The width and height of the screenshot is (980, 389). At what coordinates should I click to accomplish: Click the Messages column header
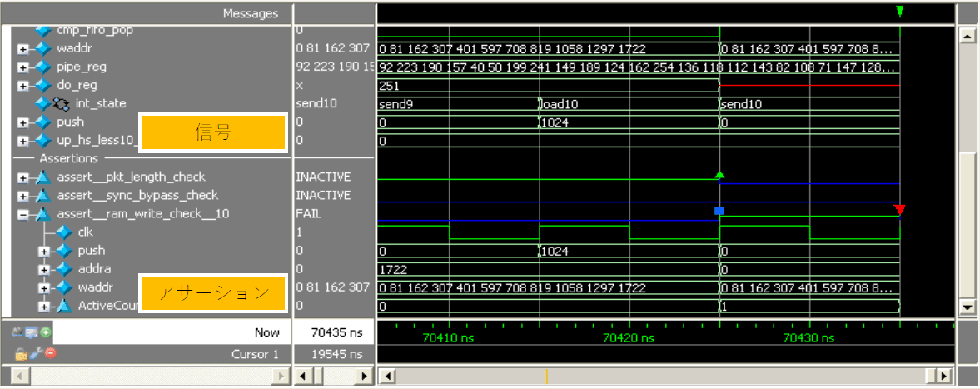(x=250, y=13)
